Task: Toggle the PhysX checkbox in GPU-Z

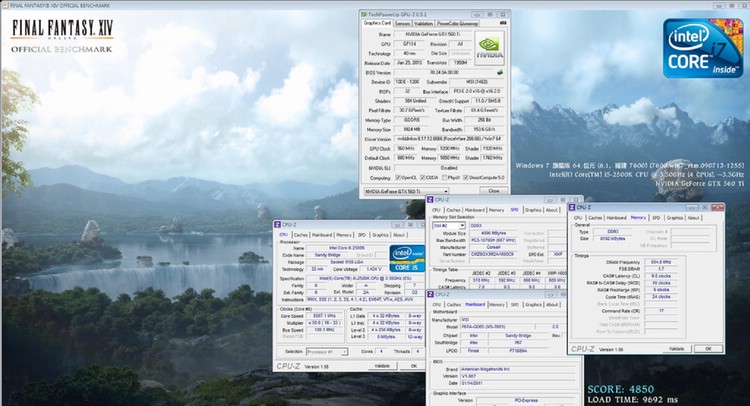Action: [445, 177]
